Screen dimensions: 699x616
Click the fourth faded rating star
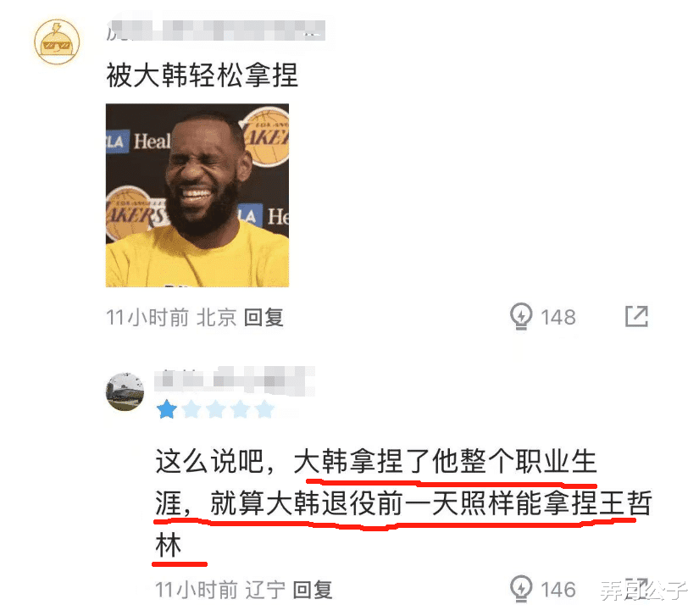click(241, 409)
